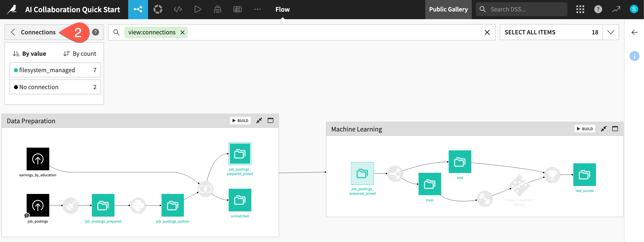Image resolution: width=644 pixels, height=242 pixels.
Task: Click the Machine Learning zone title
Action: (357, 129)
